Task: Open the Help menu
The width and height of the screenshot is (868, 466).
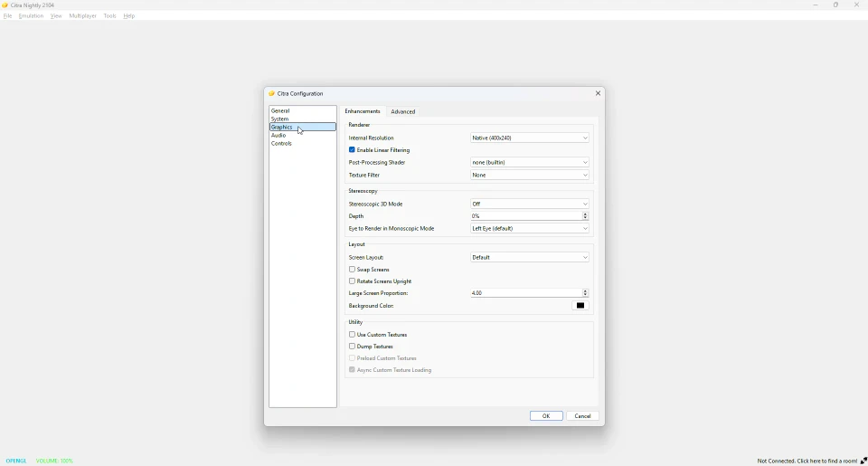Action: coord(129,16)
